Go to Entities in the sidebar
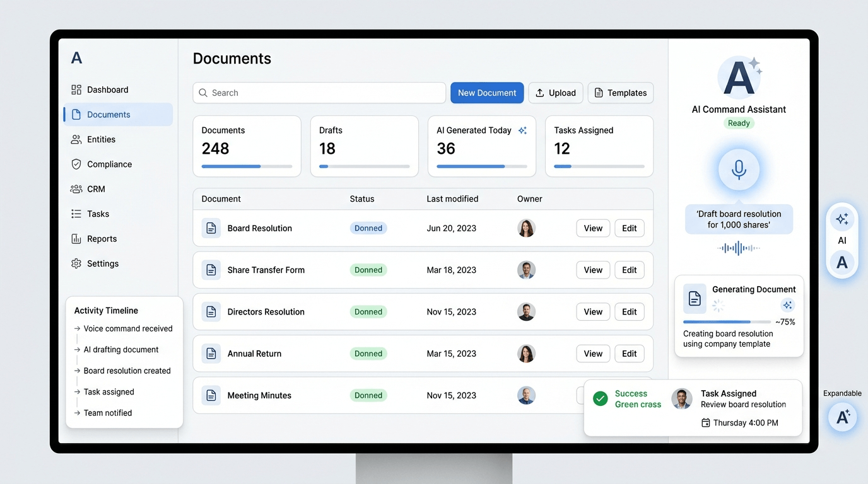 pos(118,139)
